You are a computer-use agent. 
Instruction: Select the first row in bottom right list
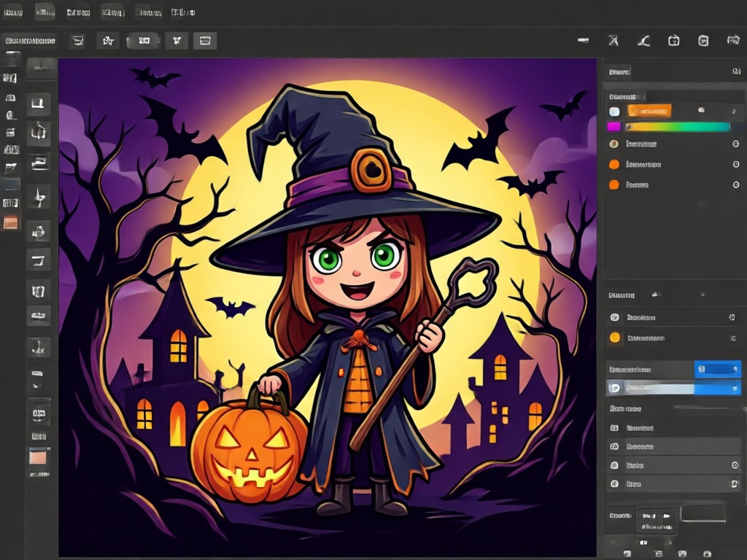pos(673,428)
